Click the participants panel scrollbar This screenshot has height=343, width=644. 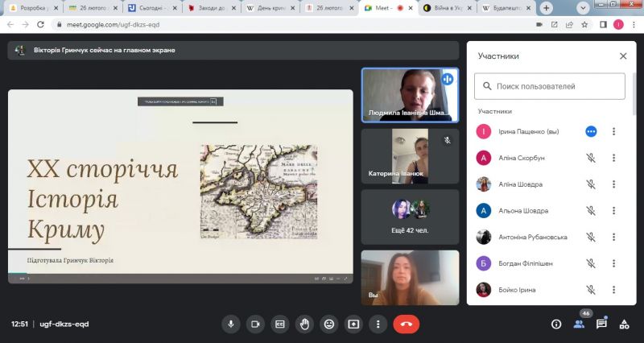[634, 94]
